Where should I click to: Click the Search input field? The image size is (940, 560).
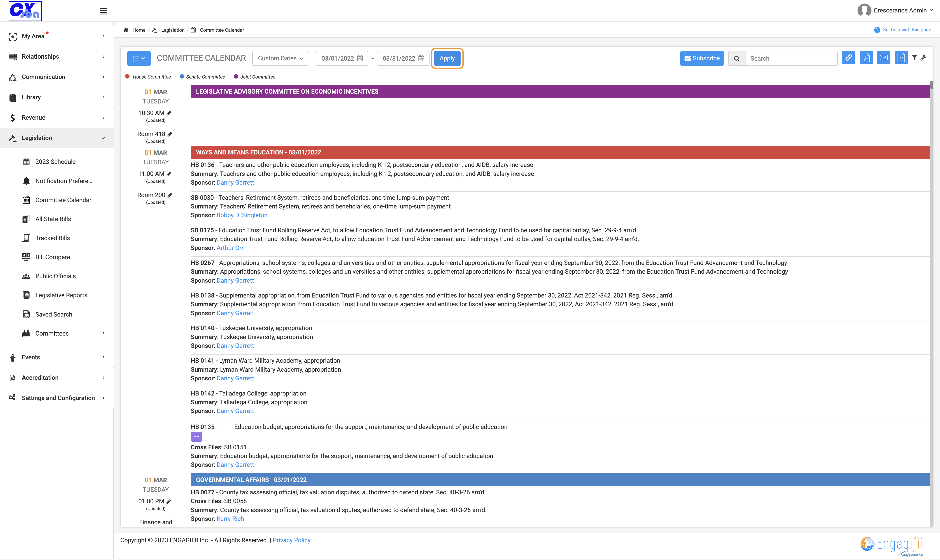[x=791, y=58]
